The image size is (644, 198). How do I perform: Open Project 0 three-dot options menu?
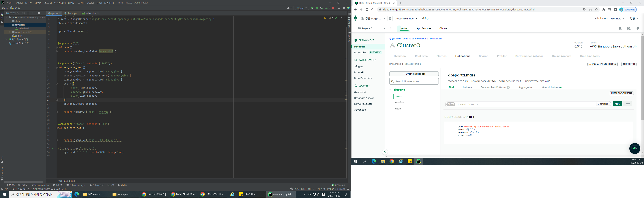390,28
